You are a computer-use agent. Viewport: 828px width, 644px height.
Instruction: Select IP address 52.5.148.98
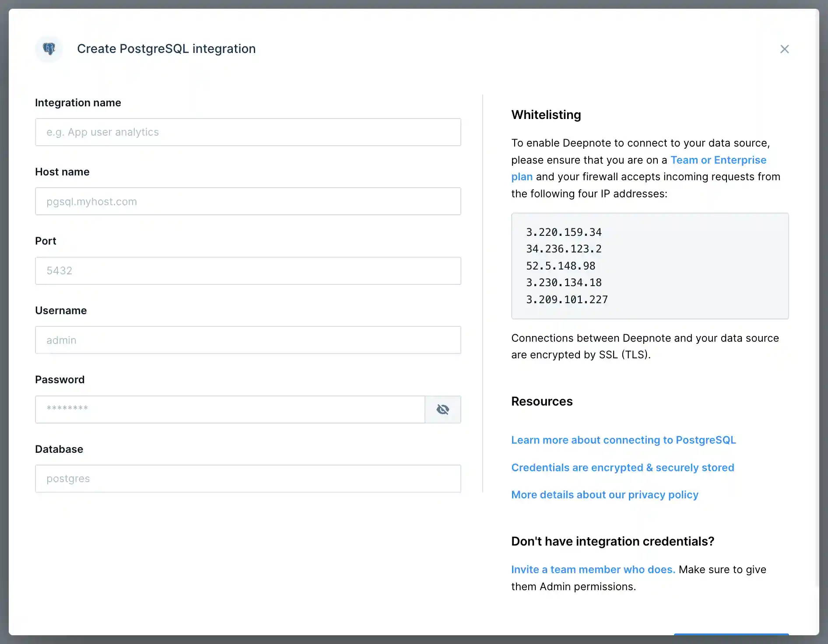[x=561, y=266]
